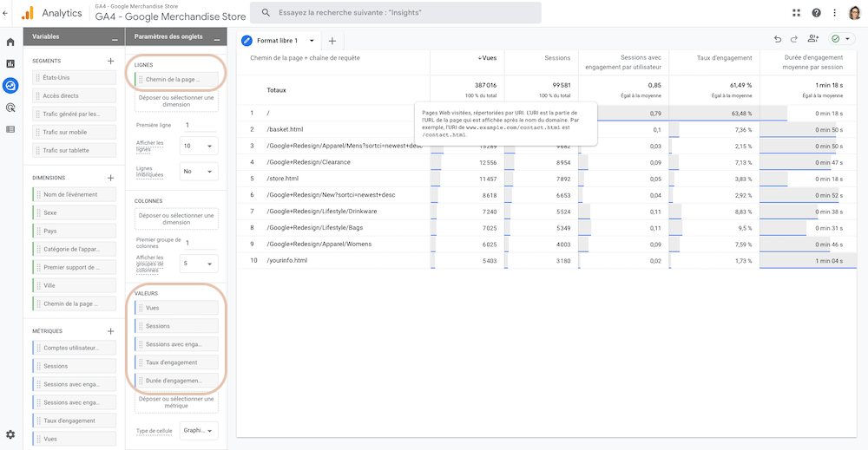This screenshot has height=450, width=868.
Task: Open the Reports bar-chart icon
Action: pyautogui.click(x=10, y=63)
